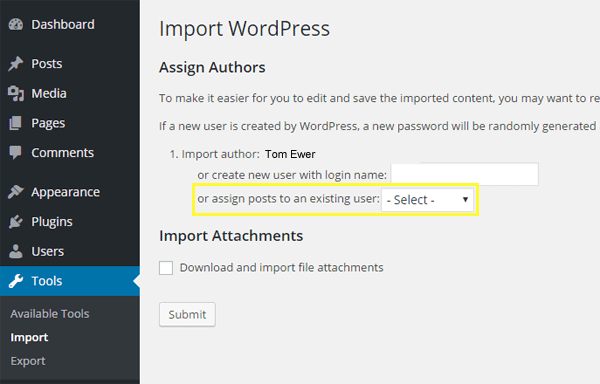Screen dimensions: 600x384
Task: Click the Plugins plug icon
Action: (x=16, y=221)
